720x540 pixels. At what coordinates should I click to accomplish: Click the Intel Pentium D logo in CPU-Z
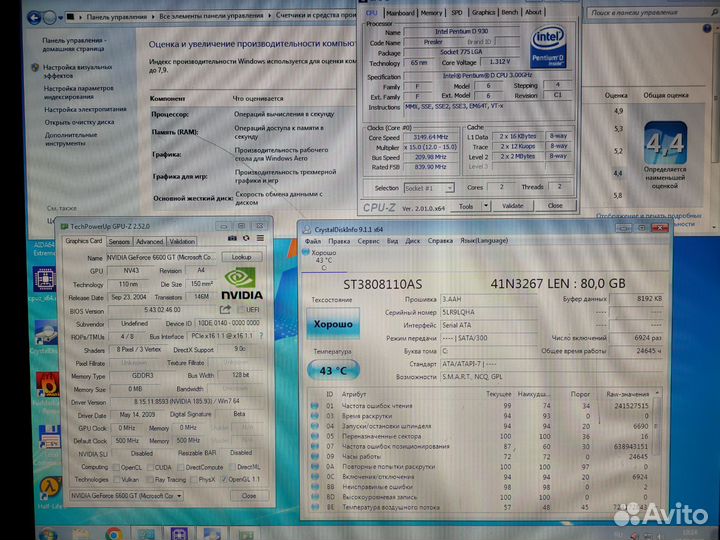click(547, 47)
